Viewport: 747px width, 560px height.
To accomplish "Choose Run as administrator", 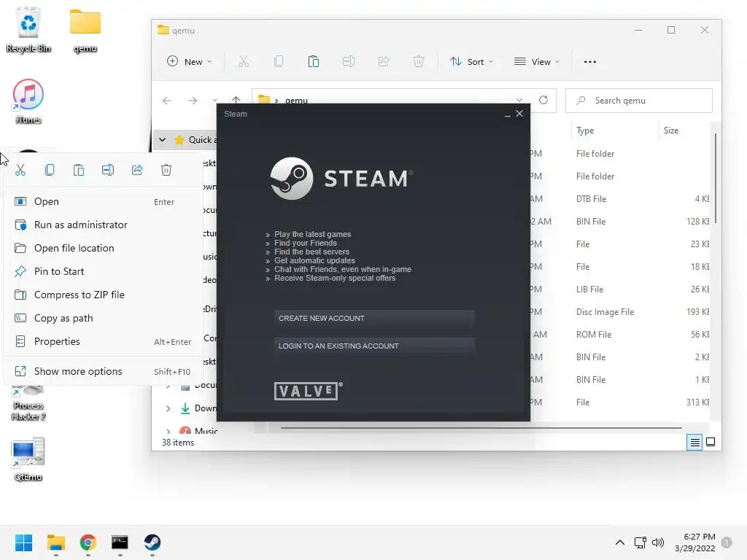I will click(104, 225).
